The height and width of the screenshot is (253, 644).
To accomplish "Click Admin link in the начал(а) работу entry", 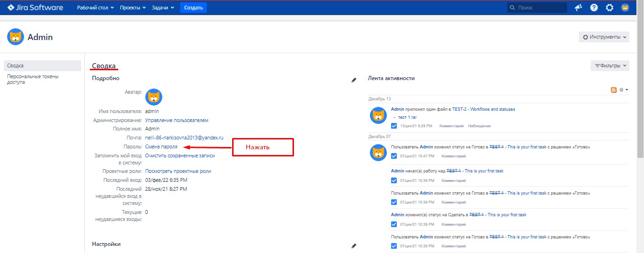I will (398, 171).
